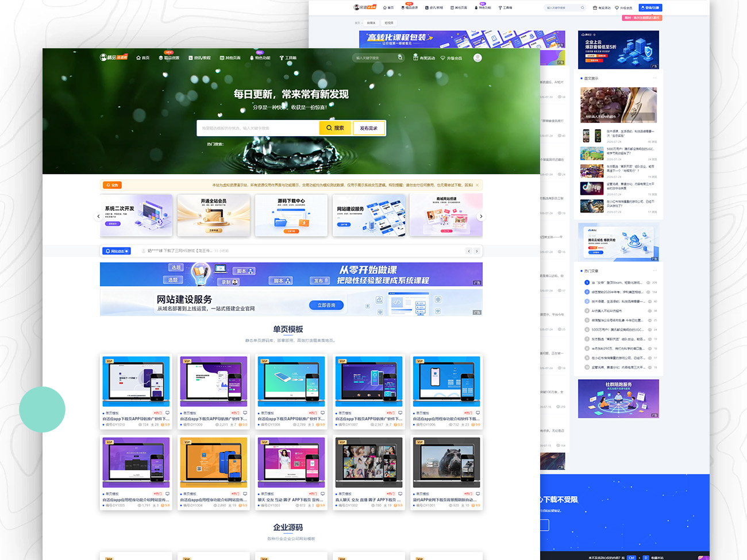The width and height of the screenshot is (747, 560).
Task: Open the 从零开始做课 ad banner
Action: pyautogui.click(x=291, y=274)
